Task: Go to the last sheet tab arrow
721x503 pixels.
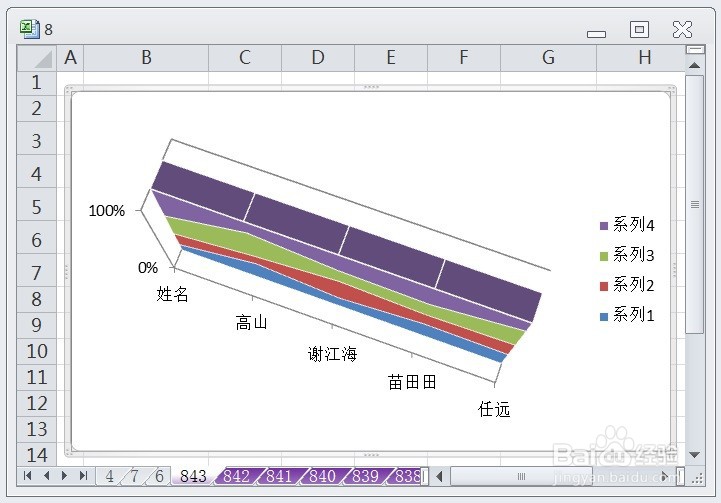Action: coord(83,475)
